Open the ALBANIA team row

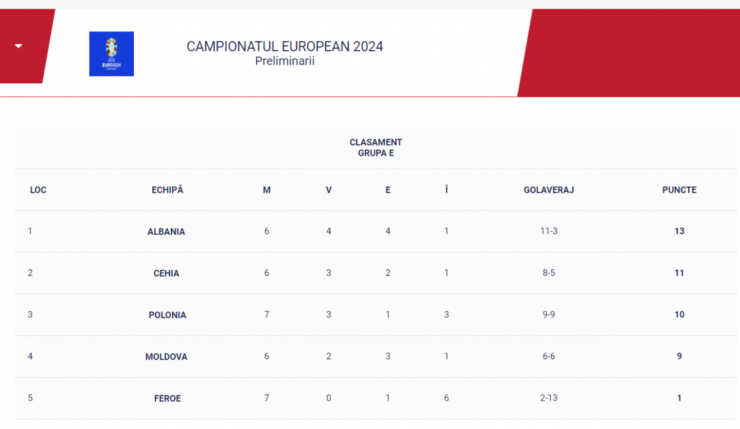pos(376,231)
